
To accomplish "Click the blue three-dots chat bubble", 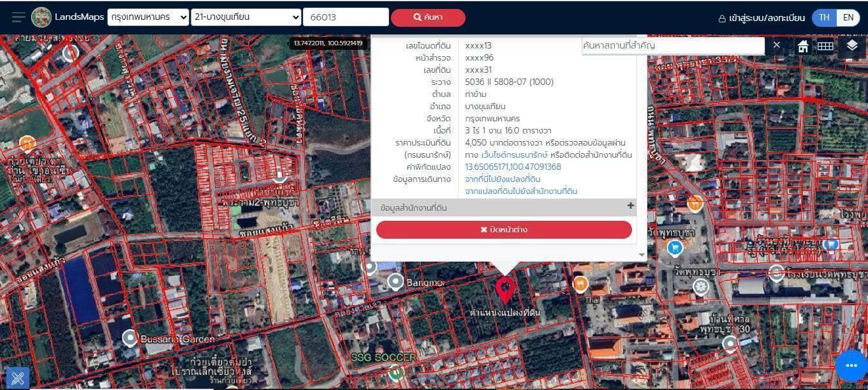I will click(851, 366).
